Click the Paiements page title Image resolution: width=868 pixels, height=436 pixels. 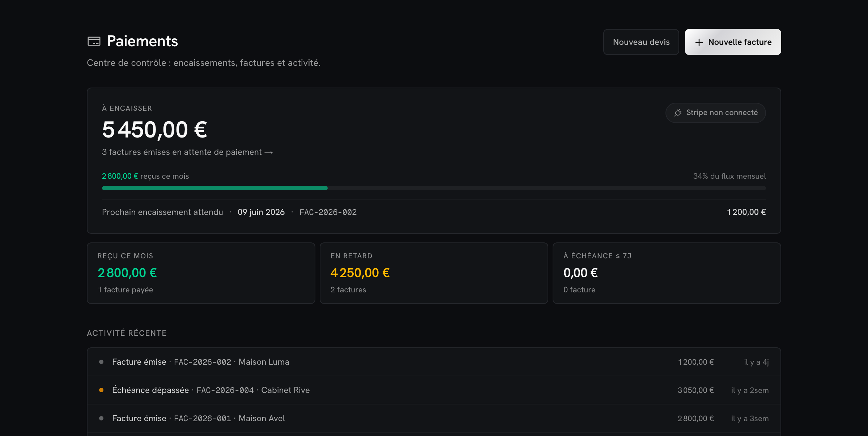[x=142, y=41]
